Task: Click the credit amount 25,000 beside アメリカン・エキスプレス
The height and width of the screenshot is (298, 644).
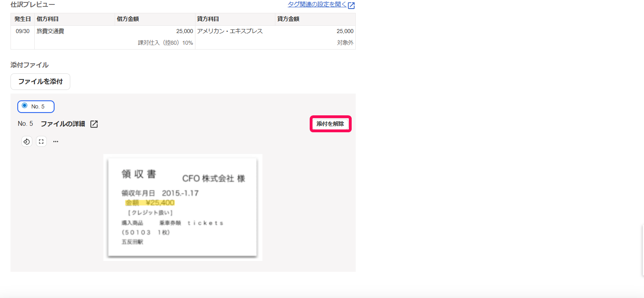Action: (345, 31)
